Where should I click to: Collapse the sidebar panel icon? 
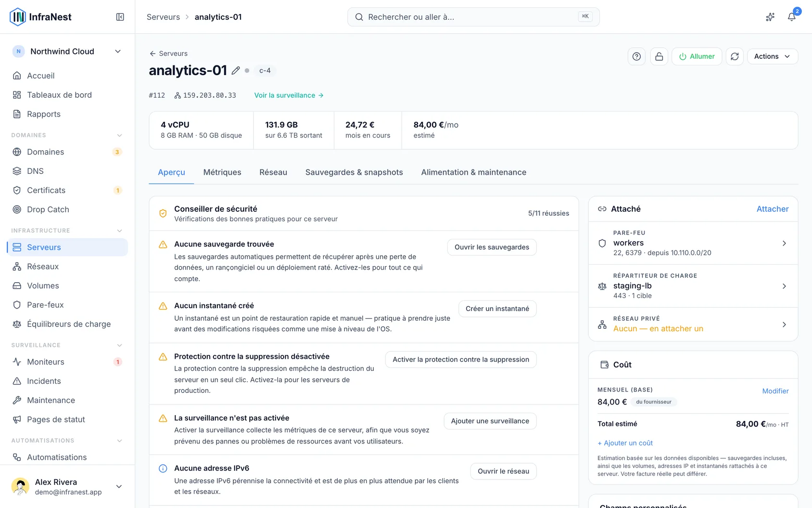pos(120,17)
